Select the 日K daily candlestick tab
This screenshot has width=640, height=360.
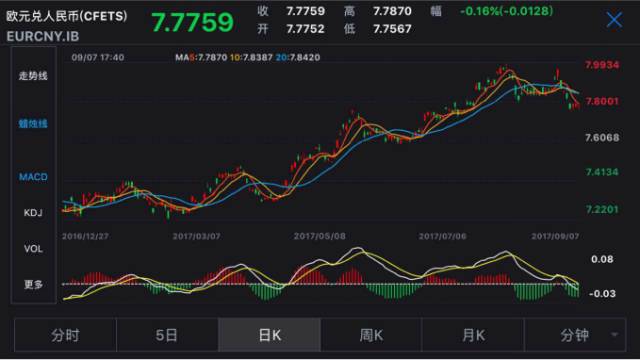click(269, 335)
